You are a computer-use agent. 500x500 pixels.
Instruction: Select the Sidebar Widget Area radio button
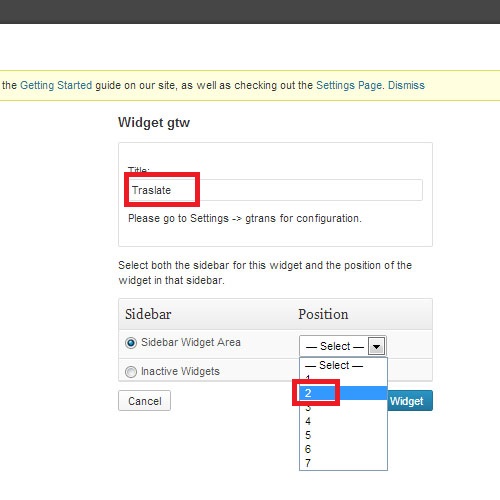pos(131,343)
